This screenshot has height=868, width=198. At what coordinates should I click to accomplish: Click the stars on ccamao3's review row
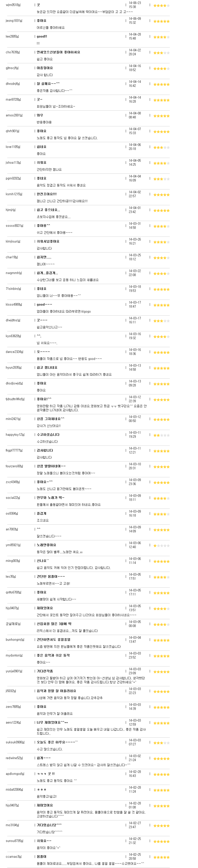tap(161, 857)
